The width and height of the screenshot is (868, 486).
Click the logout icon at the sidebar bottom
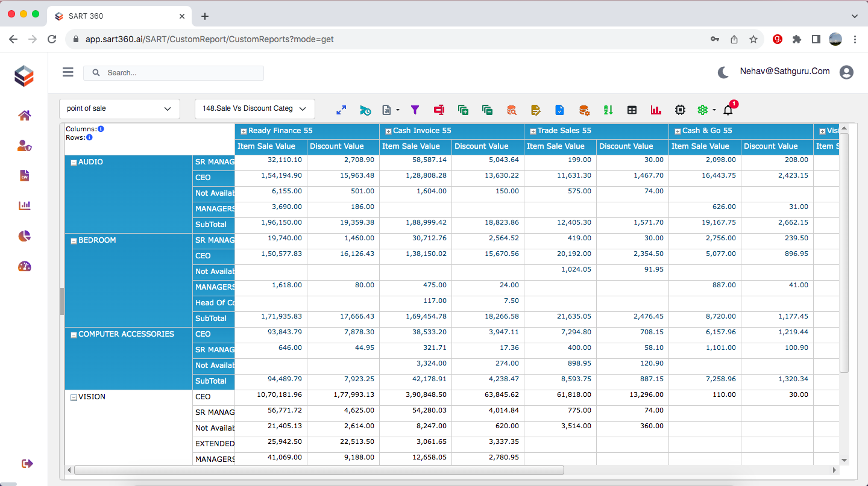click(27, 463)
